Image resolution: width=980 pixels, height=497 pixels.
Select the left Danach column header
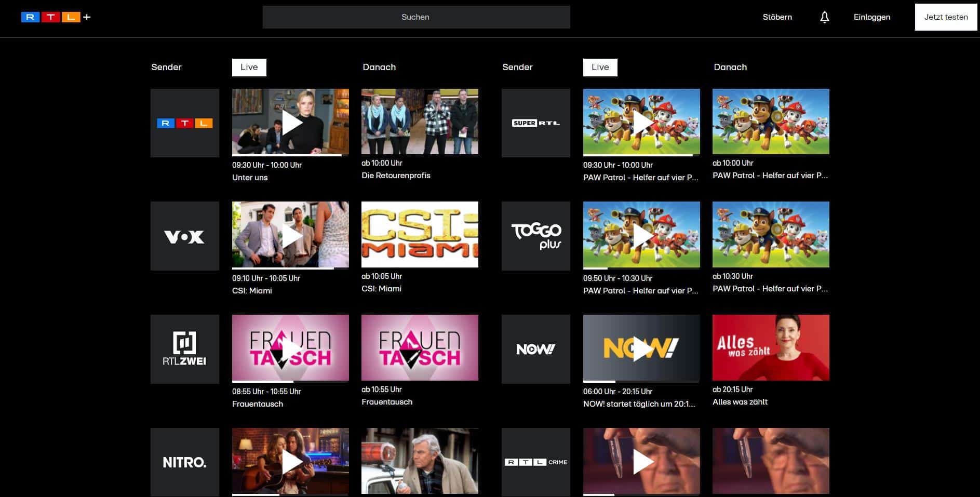tap(379, 68)
